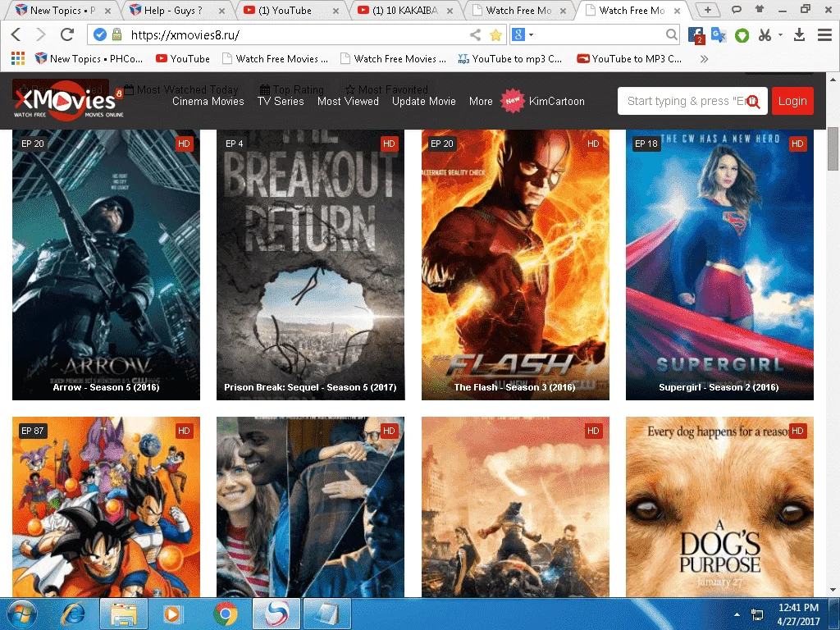Open the KimCartoon link
840x630 pixels.
pos(557,101)
